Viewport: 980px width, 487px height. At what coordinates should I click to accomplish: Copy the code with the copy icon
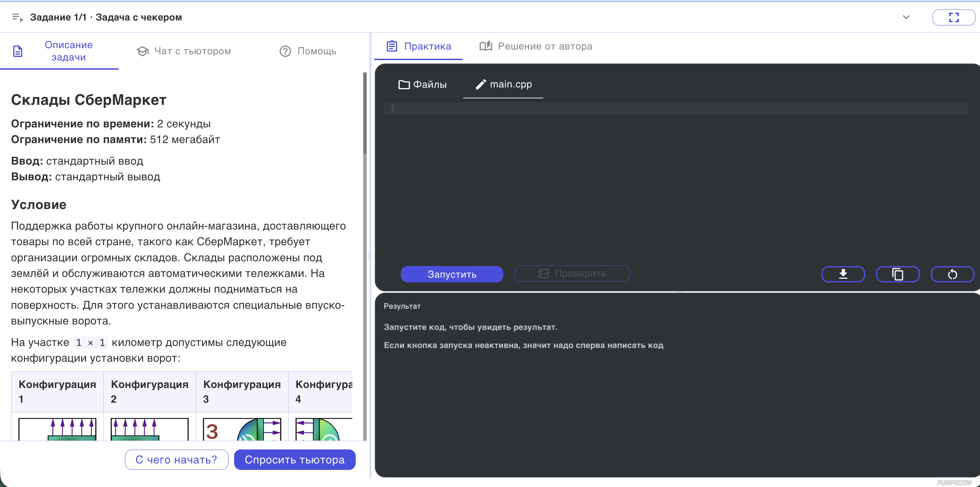tap(898, 274)
